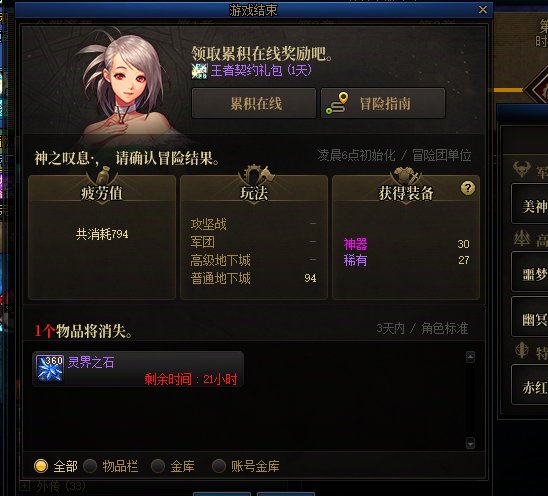Click the scroll down arrow in item list
The height and width of the screenshot is (496, 548).
pos(470,443)
